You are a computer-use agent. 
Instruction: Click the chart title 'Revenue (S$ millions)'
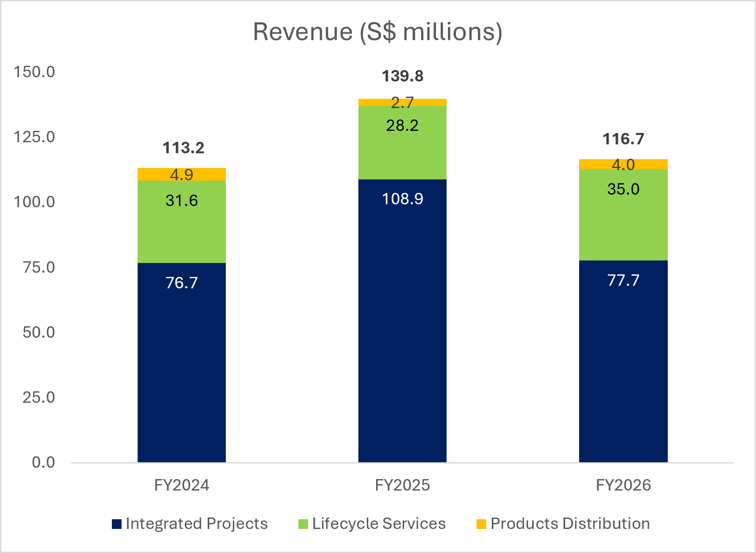[x=377, y=32]
